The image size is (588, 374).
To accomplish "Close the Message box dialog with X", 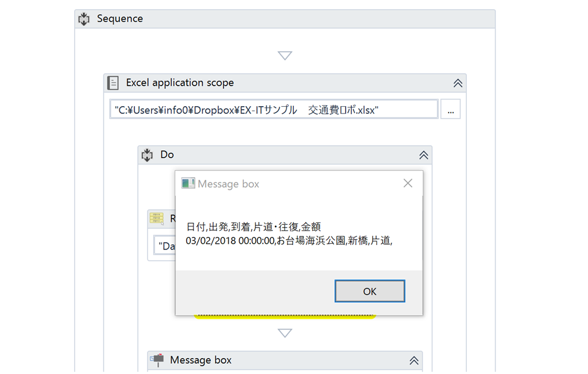I will (408, 184).
